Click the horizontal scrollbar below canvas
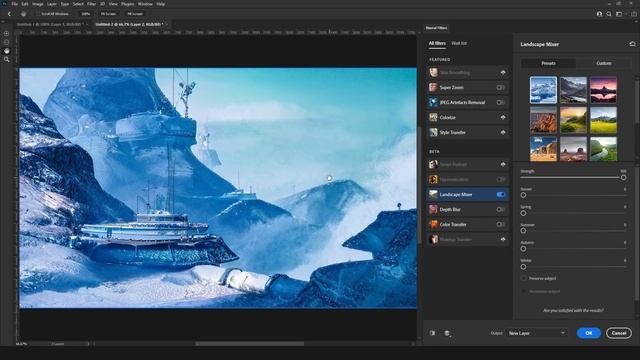Screen dimensions: 640x360 pyautogui.click(x=249, y=344)
